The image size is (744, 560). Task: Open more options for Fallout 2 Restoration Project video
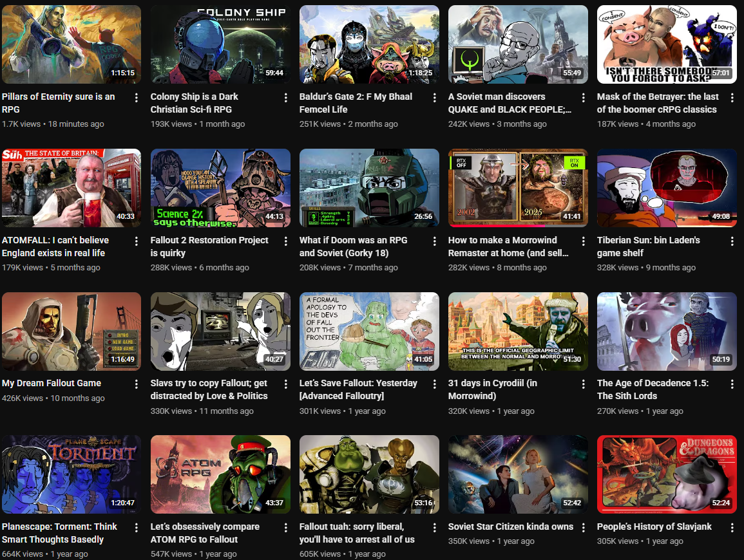285,241
